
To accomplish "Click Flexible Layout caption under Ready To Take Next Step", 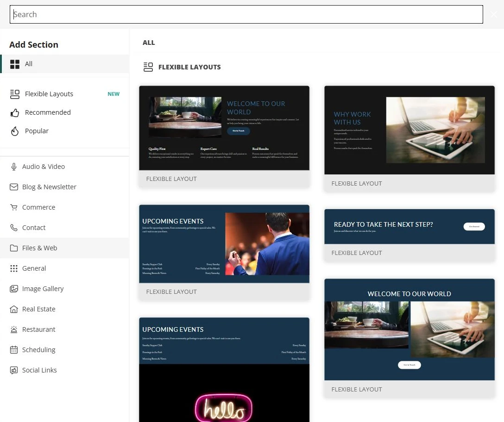I will [x=357, y=253].
